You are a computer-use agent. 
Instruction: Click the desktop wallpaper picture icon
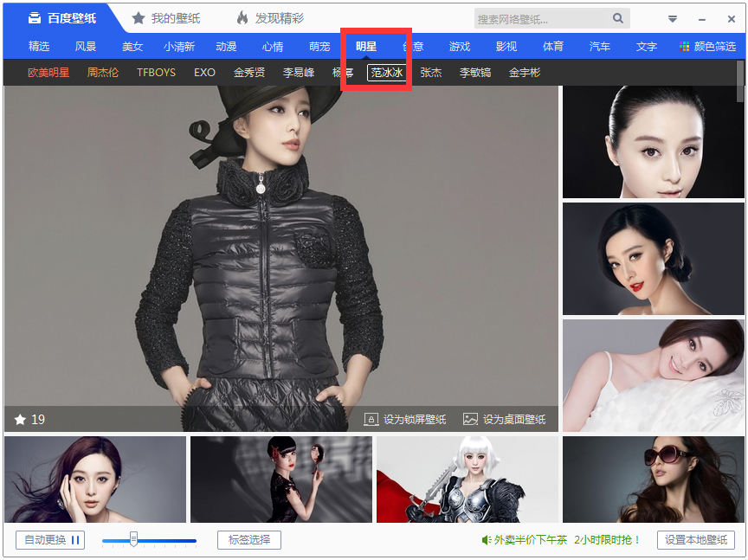coord(470,420)
